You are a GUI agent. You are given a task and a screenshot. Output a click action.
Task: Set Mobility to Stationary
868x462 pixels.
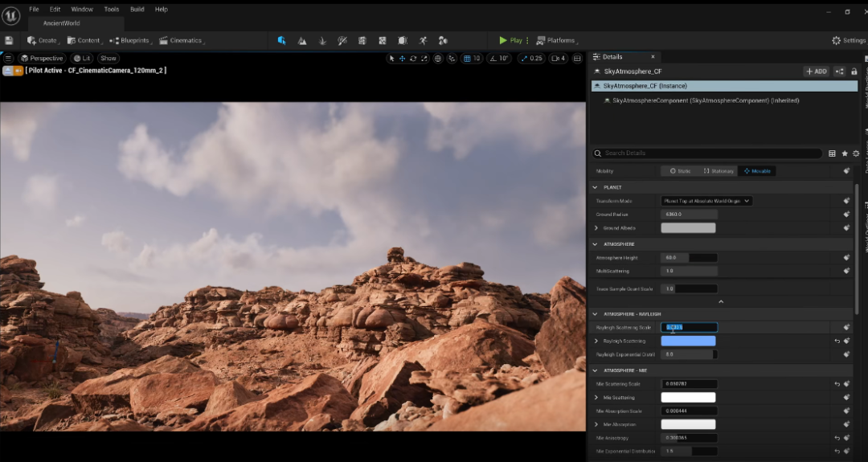pos(718,171)
